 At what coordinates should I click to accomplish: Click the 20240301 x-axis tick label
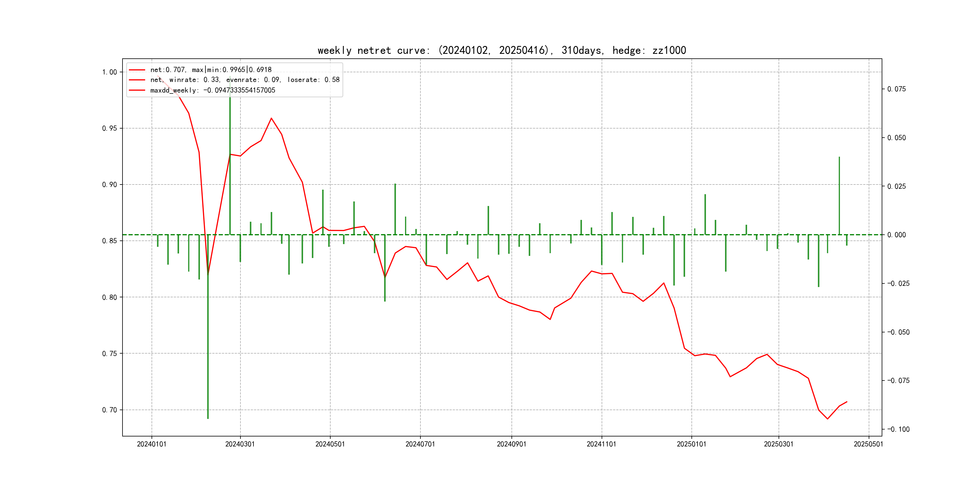pos(240,444)
